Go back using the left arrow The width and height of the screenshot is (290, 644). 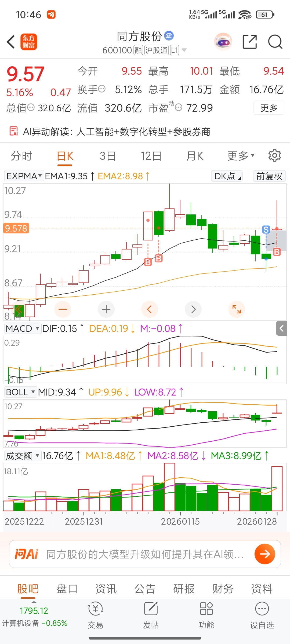point(11,42)
